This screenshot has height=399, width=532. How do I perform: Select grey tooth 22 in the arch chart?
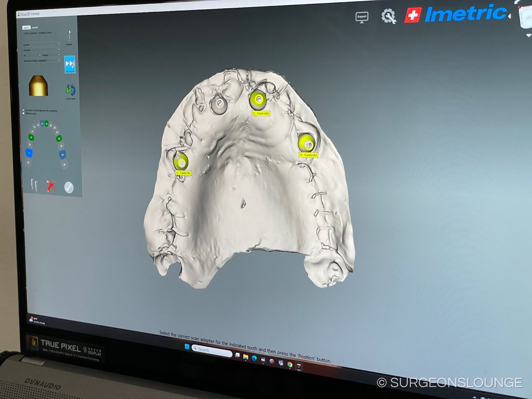(51, 125)
